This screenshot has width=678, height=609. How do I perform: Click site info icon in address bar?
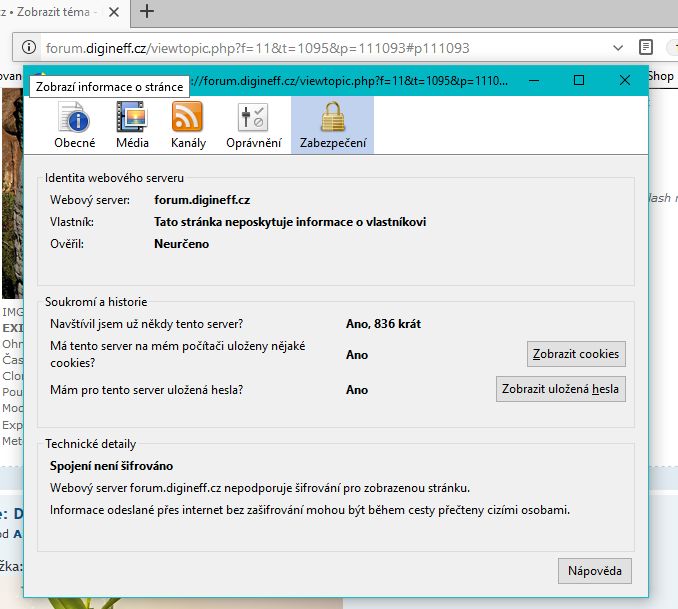(x=28, y=48)
